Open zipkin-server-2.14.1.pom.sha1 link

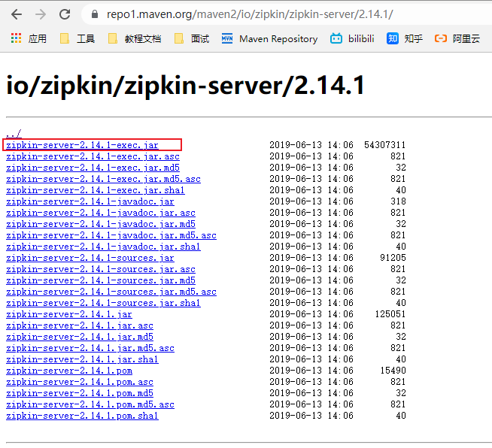tap(82, 416)
